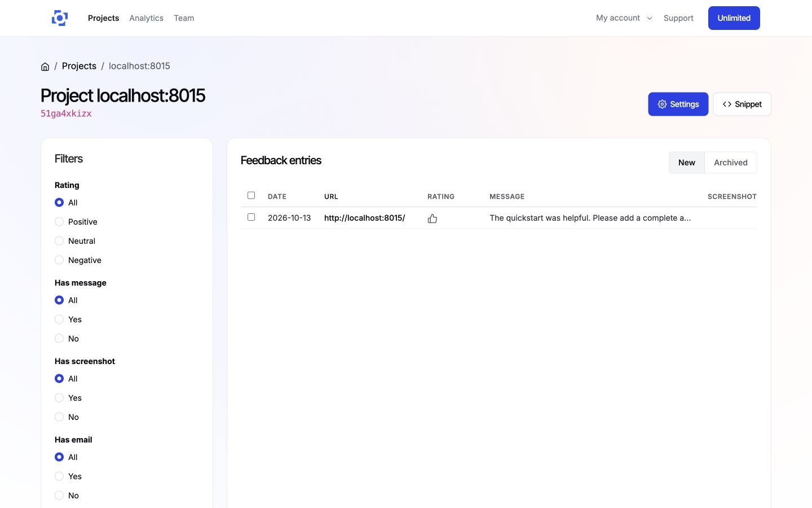Select No under Has screenshot
Screen dimensions: 812x508
pyautogui.click(x=59, y=417)
